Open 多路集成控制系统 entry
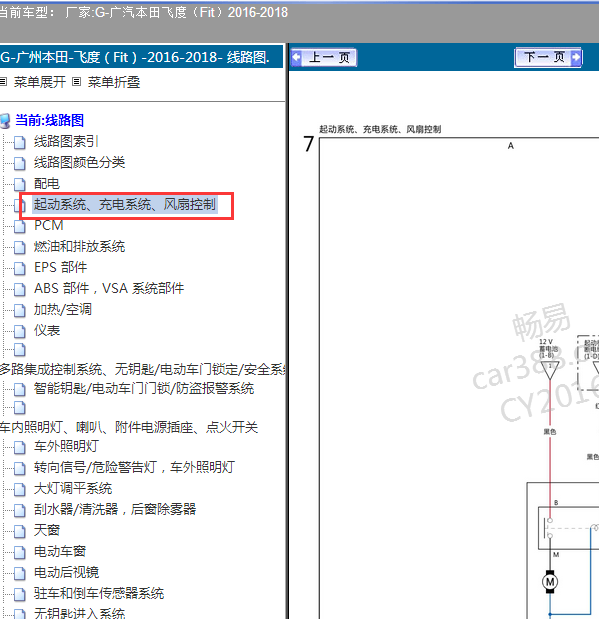 (x=143, y=369)
